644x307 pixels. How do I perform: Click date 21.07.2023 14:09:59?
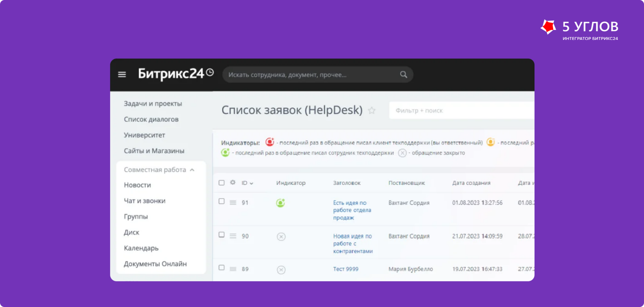(477, 236)
